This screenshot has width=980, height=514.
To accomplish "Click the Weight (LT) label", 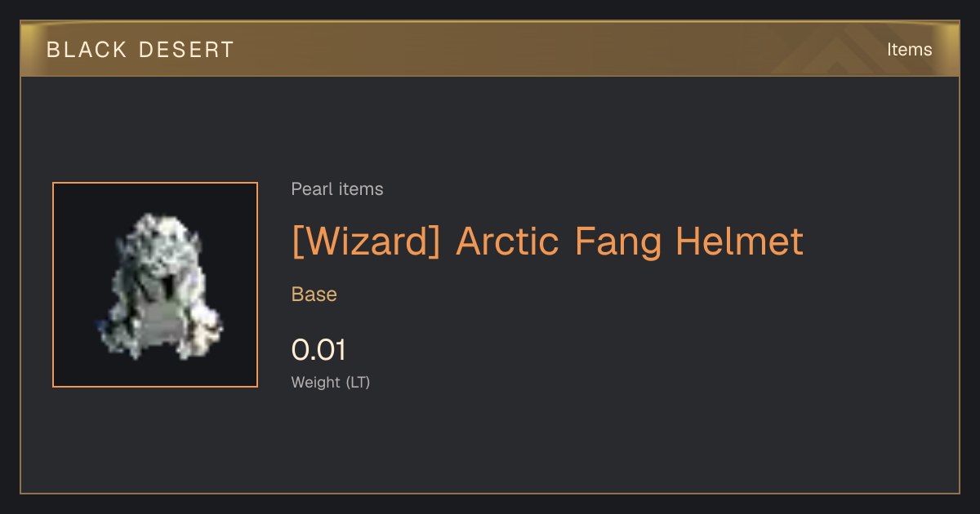I will click(331, 382).
